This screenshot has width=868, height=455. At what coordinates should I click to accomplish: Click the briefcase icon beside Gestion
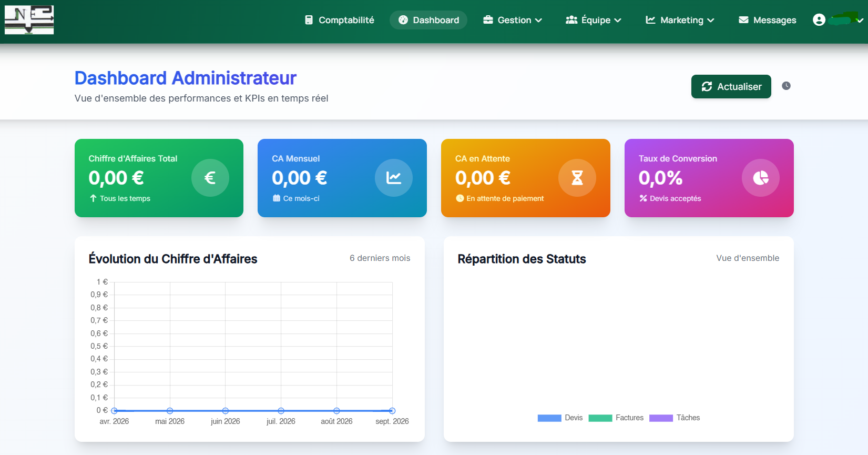click(488, 20)
